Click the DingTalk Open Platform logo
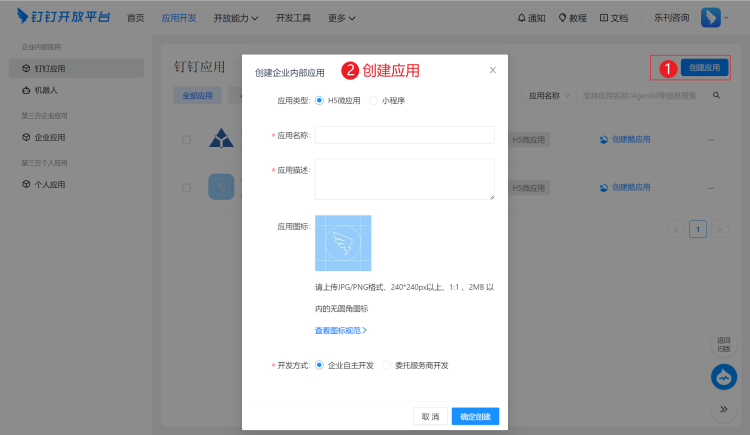 62,17
